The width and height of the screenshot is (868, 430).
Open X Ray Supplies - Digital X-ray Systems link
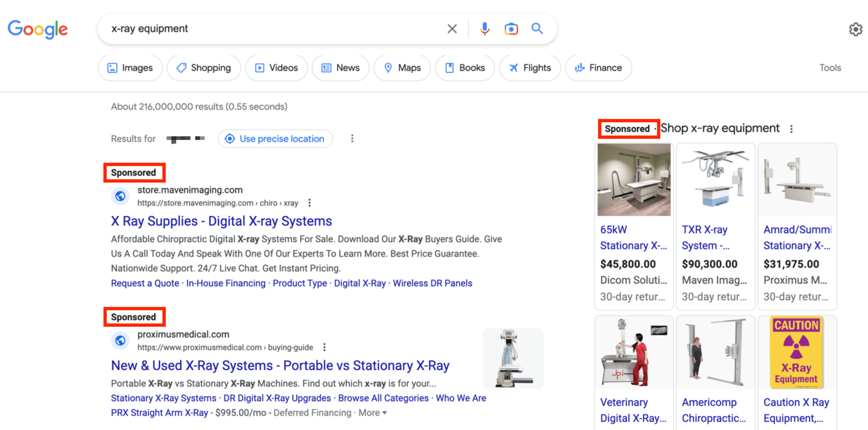pos(221,221)
